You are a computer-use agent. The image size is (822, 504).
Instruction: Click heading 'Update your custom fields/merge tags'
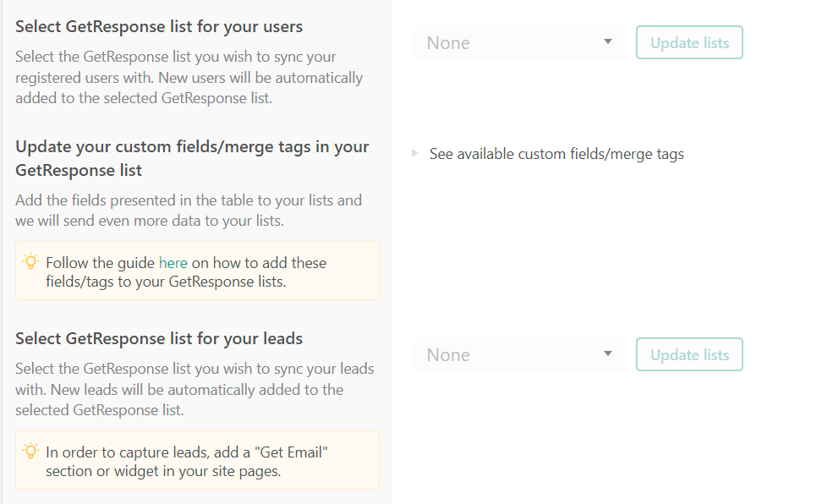pyautogui.click(x=192, y=158)
